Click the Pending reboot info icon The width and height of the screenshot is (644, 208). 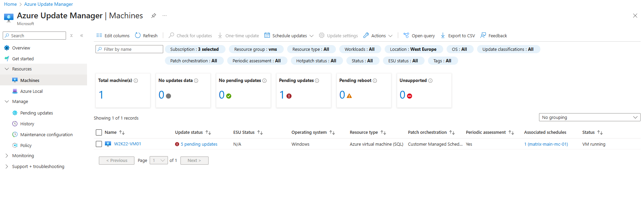tap(375, 81)
